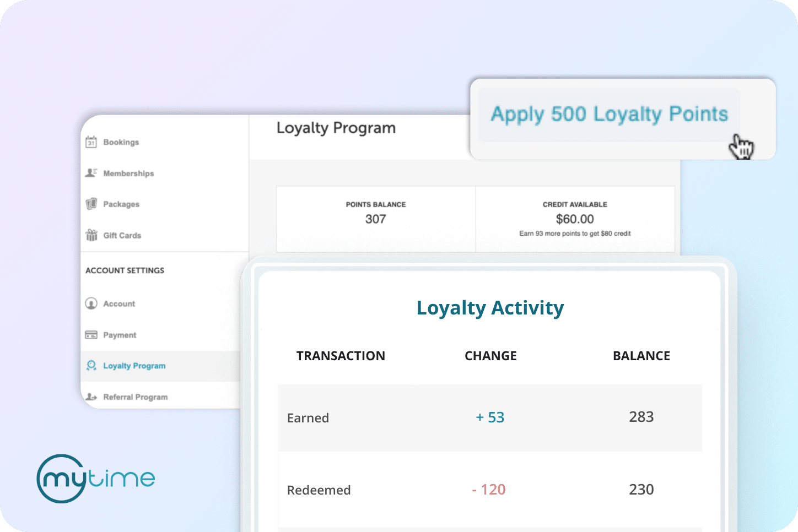The height and width of the screenshot is (532, 798).
Task: Click the Account profile icon
Action: [91, 303]
